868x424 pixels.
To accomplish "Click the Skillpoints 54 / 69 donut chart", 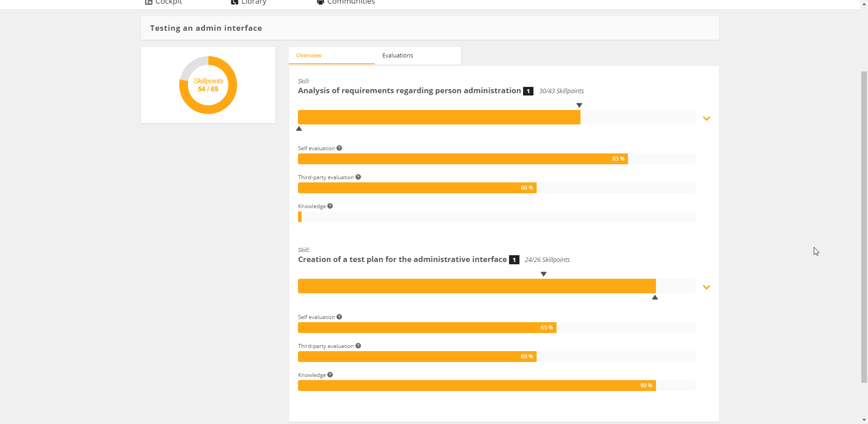I will point(208,85).
